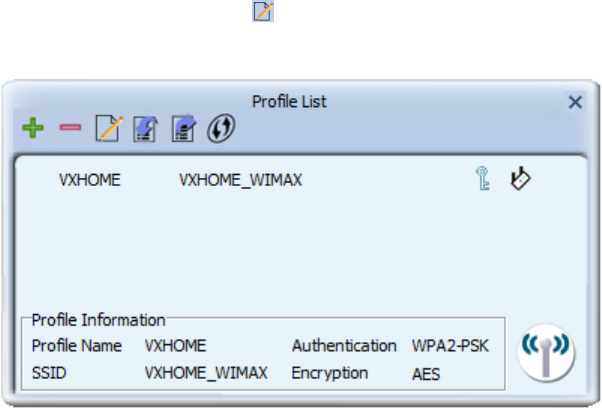Image resolution: width=602 pixels, height=409 pixels.
Task: Click the Import profile icon
Action: [x=146, y=129]
